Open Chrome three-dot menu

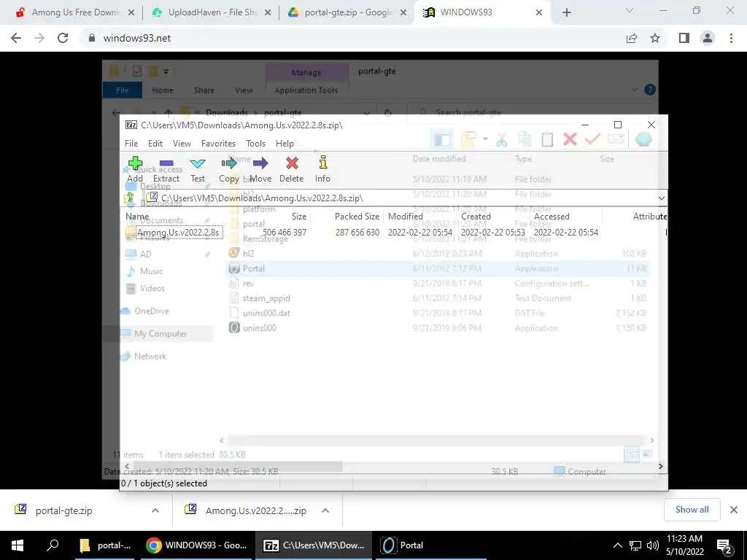(731, 38)
